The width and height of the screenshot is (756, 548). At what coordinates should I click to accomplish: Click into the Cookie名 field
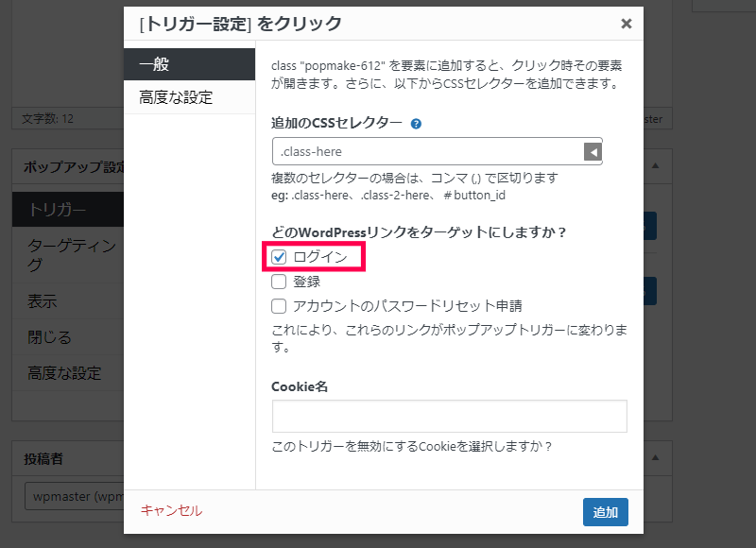pos(450,416)
